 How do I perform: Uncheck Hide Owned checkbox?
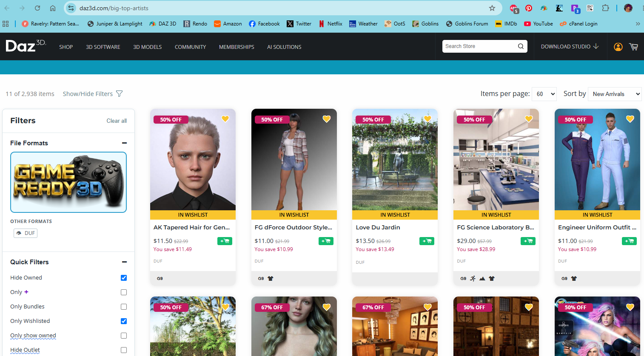[124, 278]
